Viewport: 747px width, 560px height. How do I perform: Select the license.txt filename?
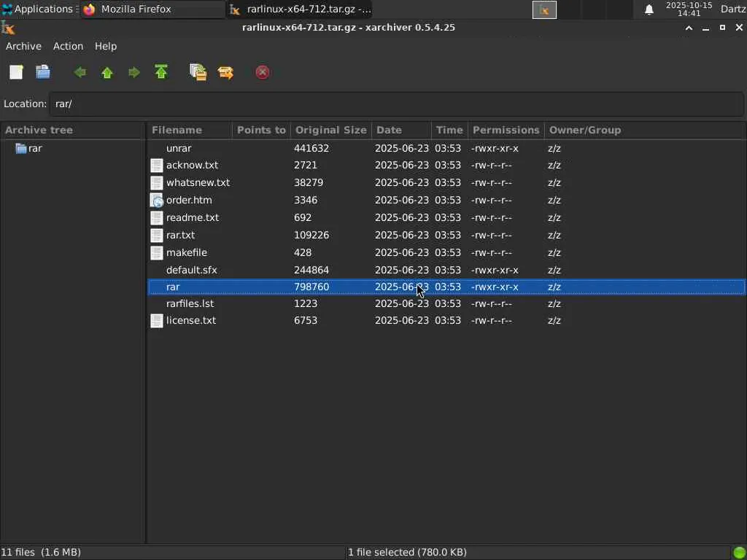pos(190,321)
